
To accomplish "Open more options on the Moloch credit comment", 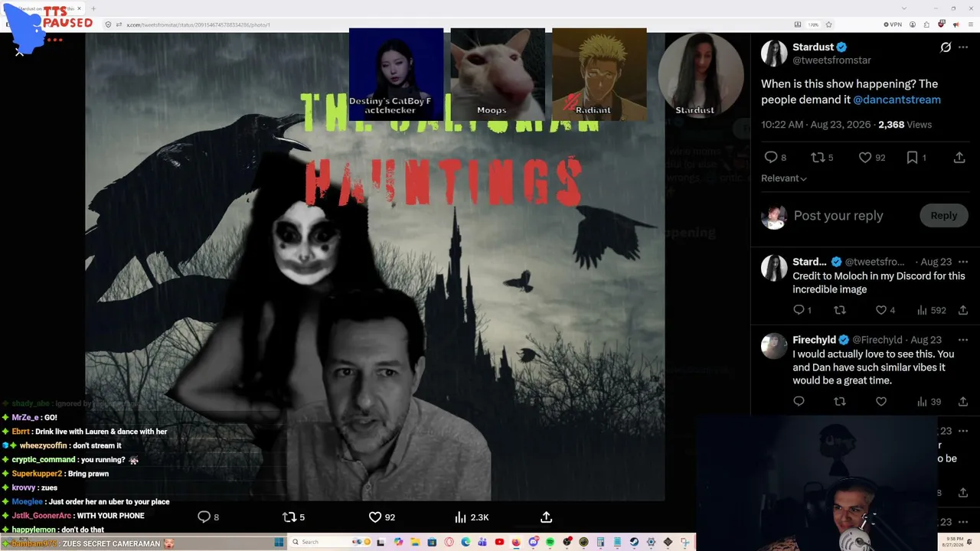I will [963, 262].
